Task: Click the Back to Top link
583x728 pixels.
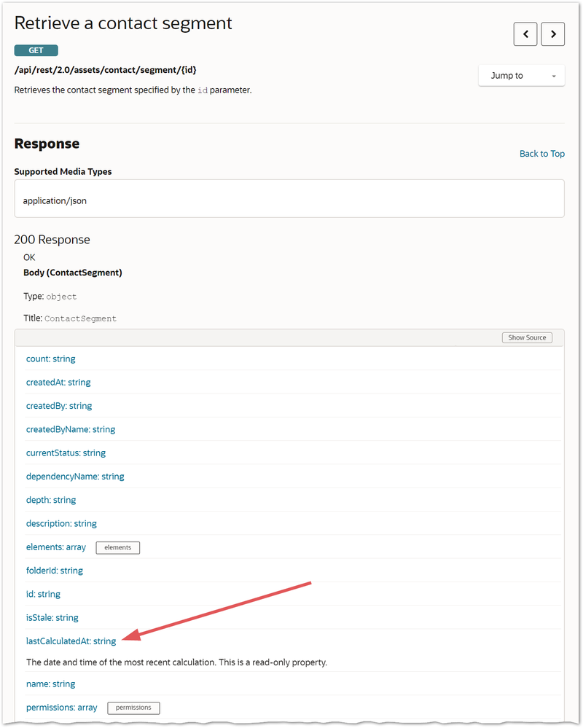Action: [x=541, y=154]
